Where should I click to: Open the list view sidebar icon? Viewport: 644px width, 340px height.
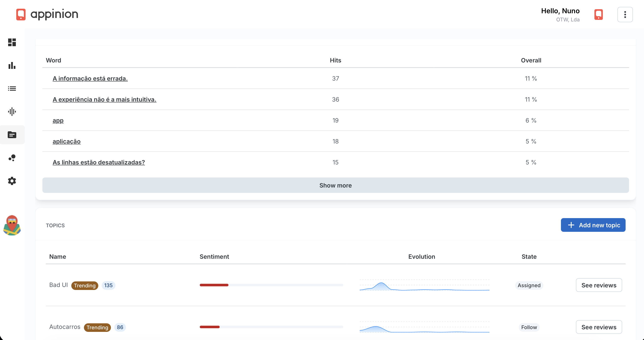[x=12, y=89]
